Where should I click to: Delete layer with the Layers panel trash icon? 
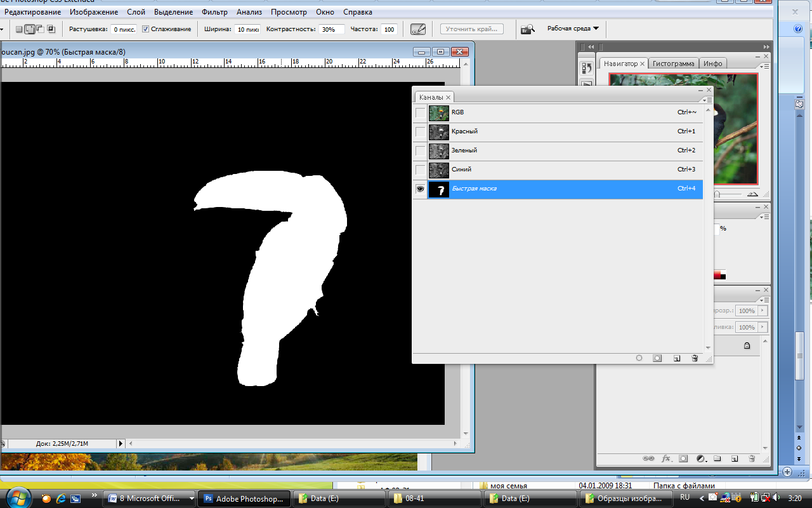752,458
